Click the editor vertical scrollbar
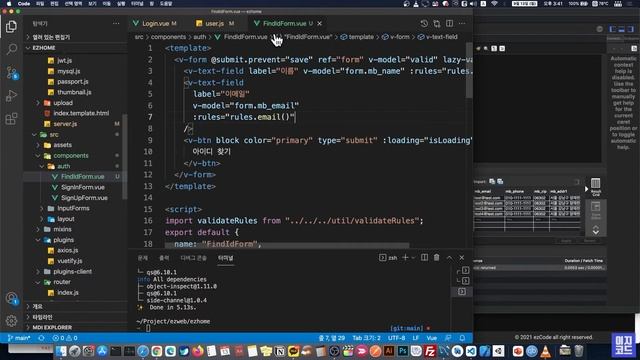This screenshot has width=640, height=360. coord(469,70)
